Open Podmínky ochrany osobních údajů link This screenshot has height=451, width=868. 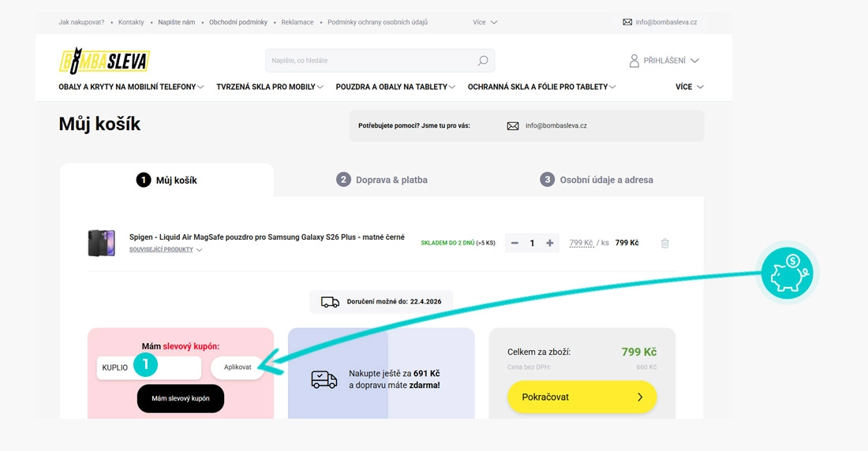point(377,22)
